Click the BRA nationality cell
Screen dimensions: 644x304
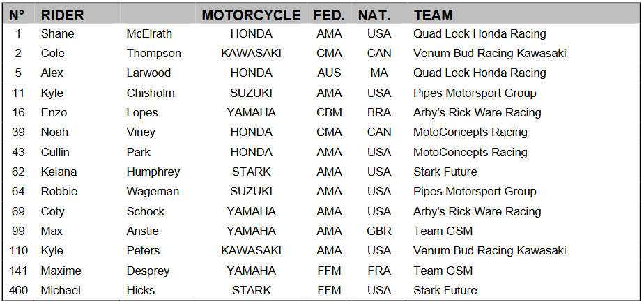[379, 112]
